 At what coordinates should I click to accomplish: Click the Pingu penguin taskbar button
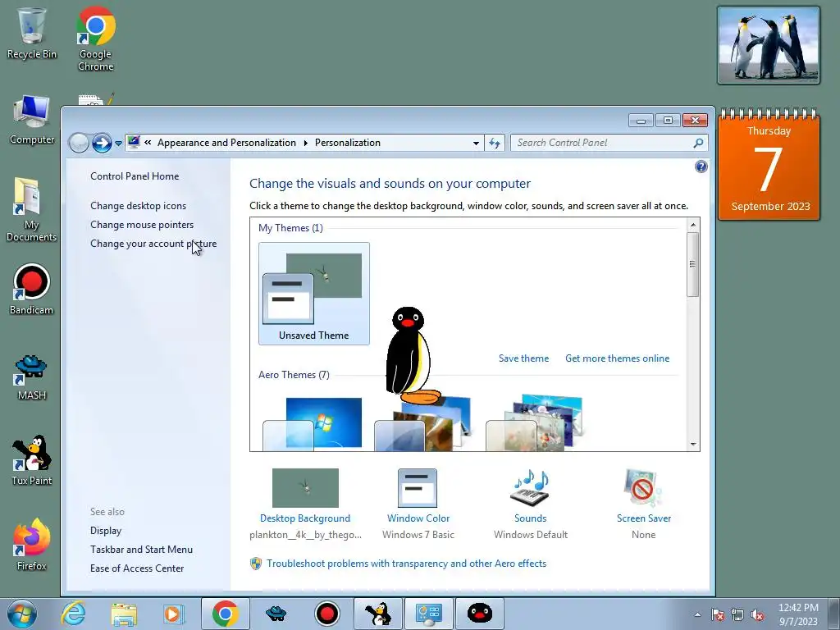pos(479,614)
